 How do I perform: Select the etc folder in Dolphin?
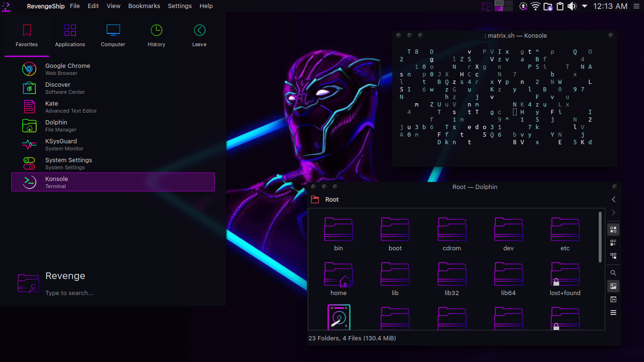(x=565, y=234)
